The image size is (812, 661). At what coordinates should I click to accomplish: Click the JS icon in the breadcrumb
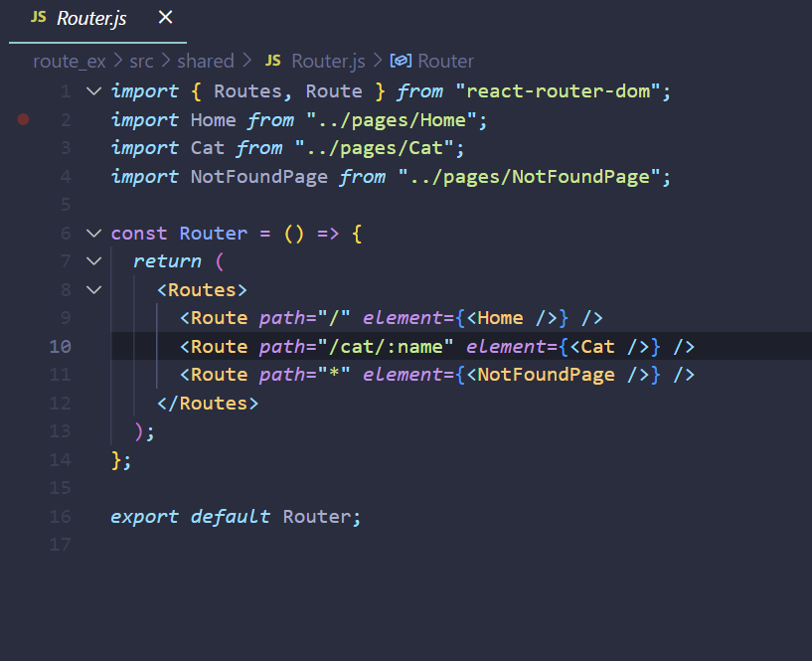tap(273, 61)
